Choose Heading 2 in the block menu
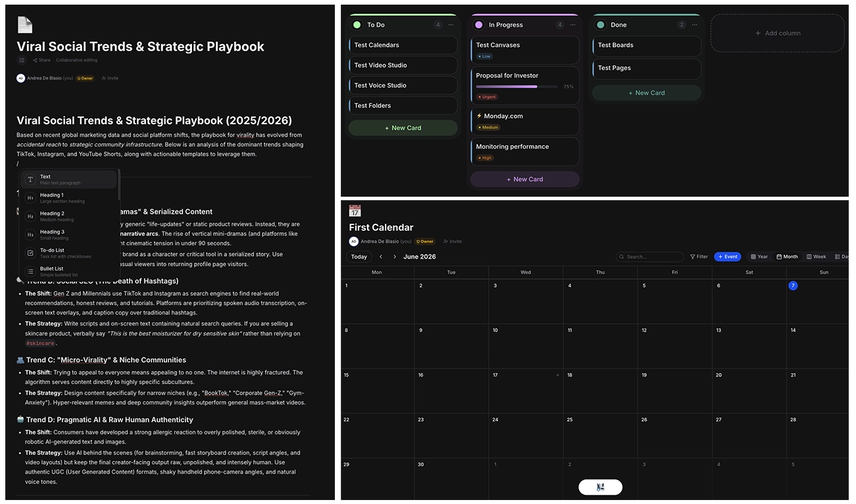The image size is (856, 504). point(68,216)
